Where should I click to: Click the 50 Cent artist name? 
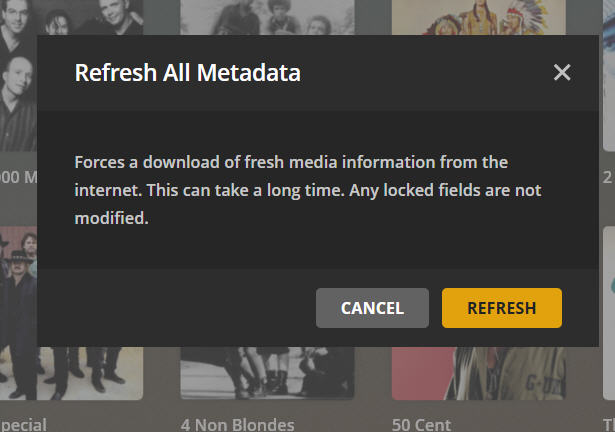(x=419, y=424)
